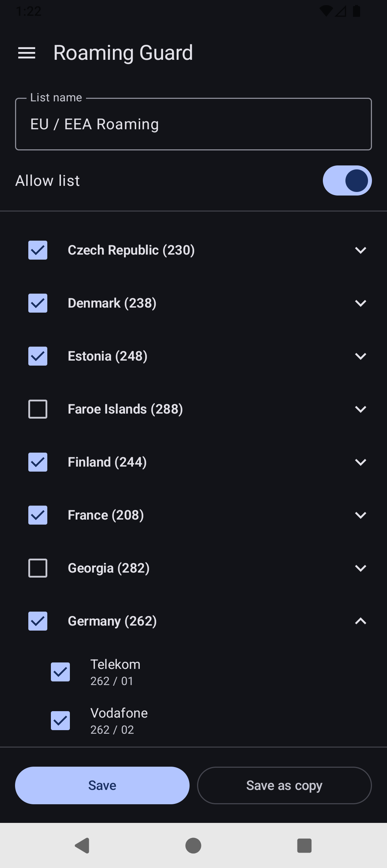Expand the Estonia (248) operators

360,356
